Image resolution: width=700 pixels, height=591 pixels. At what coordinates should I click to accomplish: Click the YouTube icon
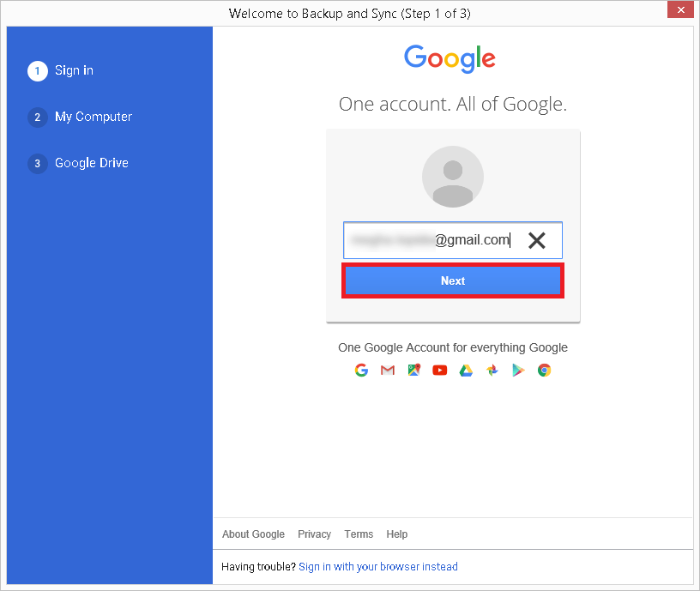click(439, 370)
